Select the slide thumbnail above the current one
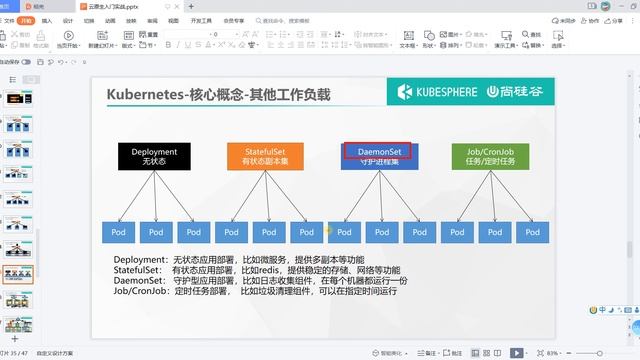The image size is (640, 360). pyautogui.click(x=18, y=249)
